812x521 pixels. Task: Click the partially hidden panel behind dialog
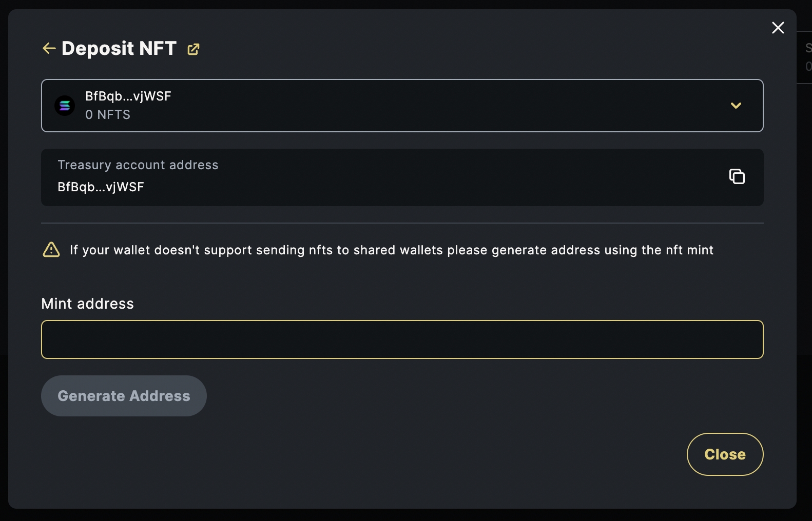[805, 57]
